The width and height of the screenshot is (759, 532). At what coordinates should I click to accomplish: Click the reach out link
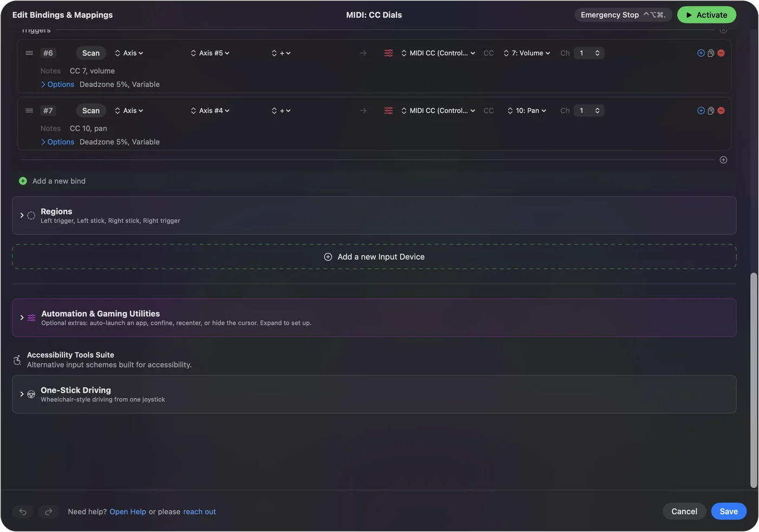tap(200, 512)
